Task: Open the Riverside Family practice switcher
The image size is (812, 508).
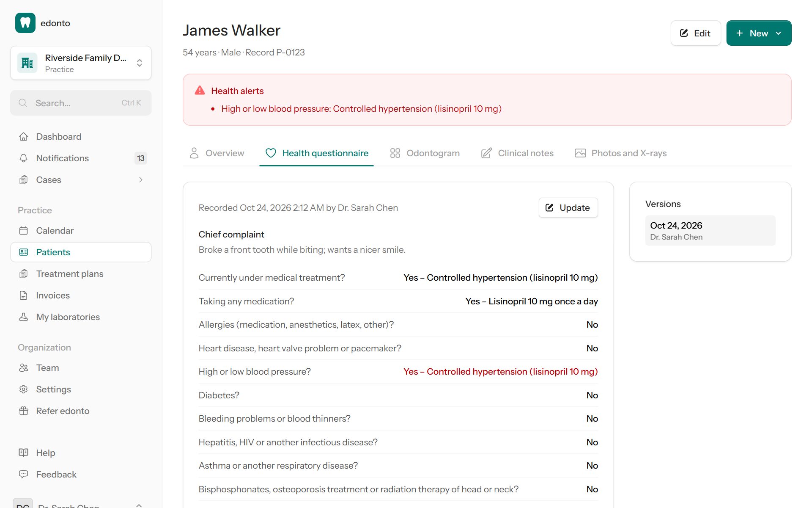Action: pos(81,63)
